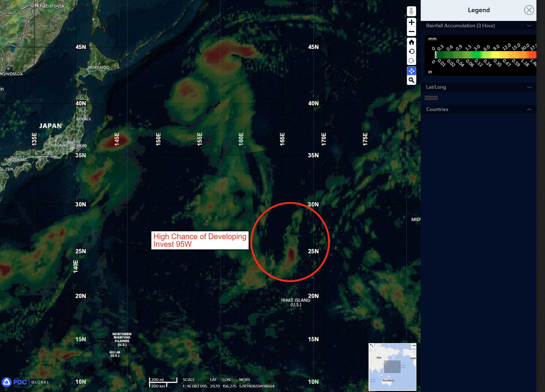The width and height of the screenshot is (545, 392).
Task: Click the scale value 1 : 16 083 095
Action: (x=195, y=386)
